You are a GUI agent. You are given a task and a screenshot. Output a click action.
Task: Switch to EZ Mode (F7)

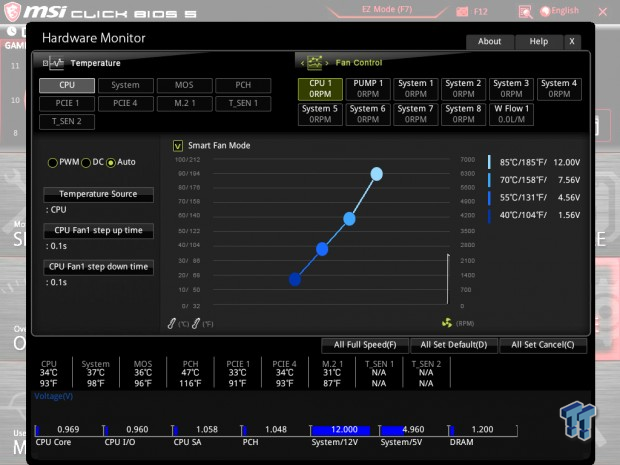tap(387, 9)
